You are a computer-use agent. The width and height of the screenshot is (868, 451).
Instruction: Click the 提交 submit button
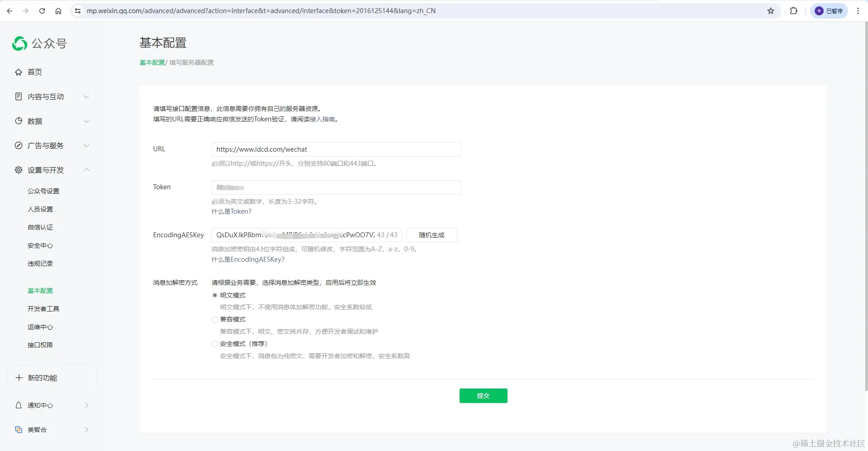tap(483, 395)
